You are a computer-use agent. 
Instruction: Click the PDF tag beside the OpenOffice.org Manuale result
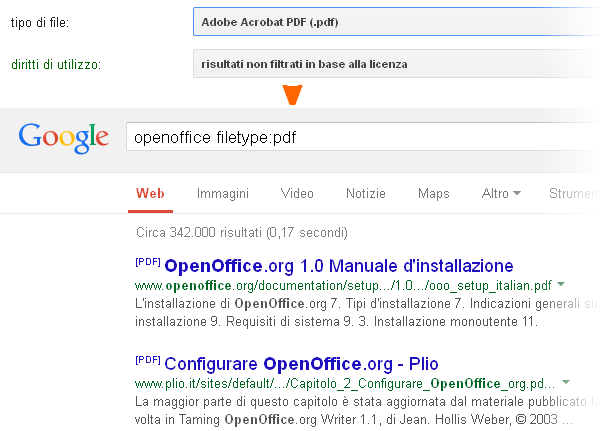(x=147, y=263)
